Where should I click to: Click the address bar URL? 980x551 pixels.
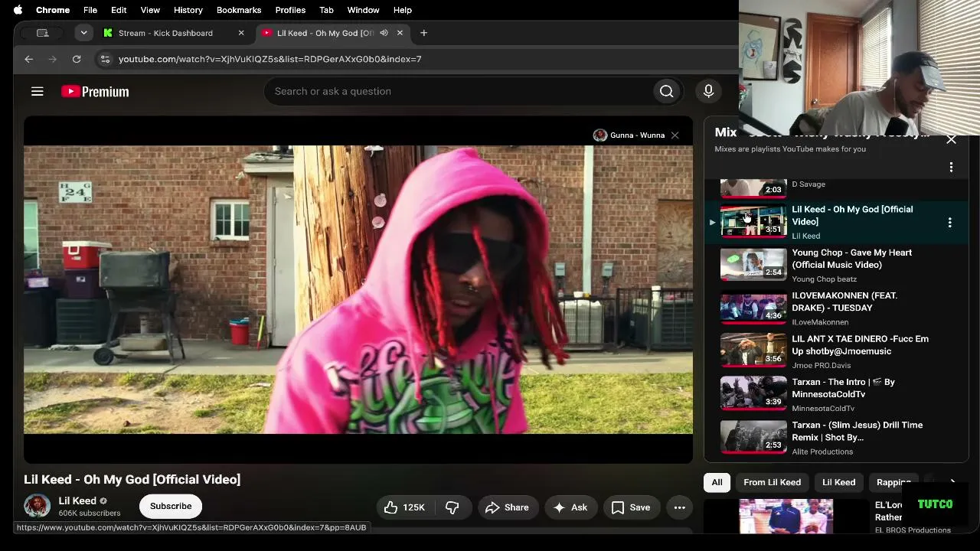click(x=269, y=59)
